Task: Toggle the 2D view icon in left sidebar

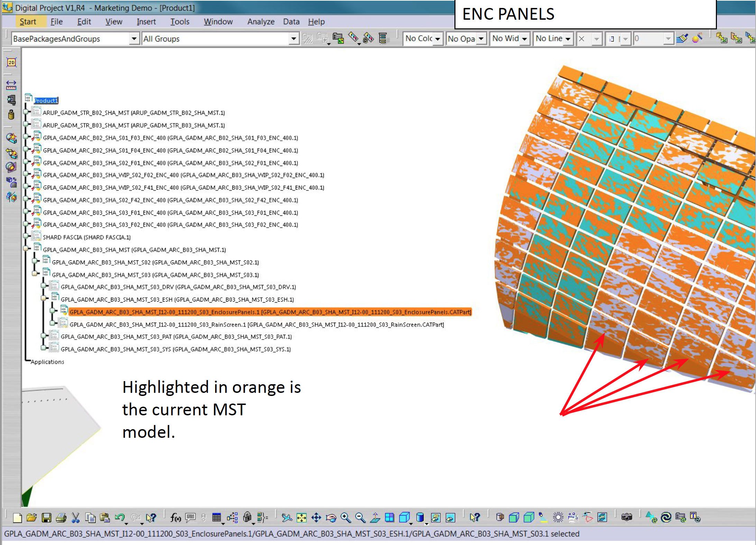Action: [11, 63]
